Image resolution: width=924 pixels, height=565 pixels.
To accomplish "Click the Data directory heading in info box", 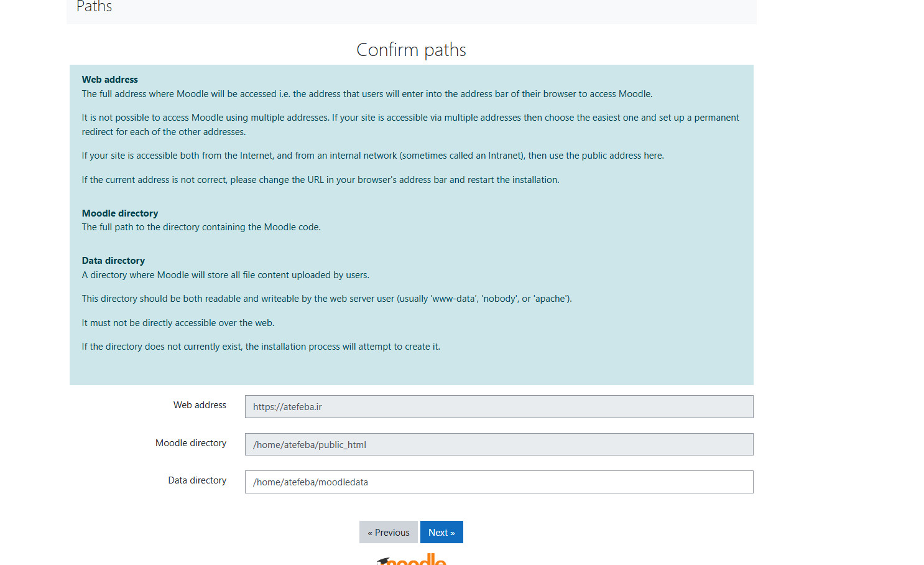I will point(113,260).
